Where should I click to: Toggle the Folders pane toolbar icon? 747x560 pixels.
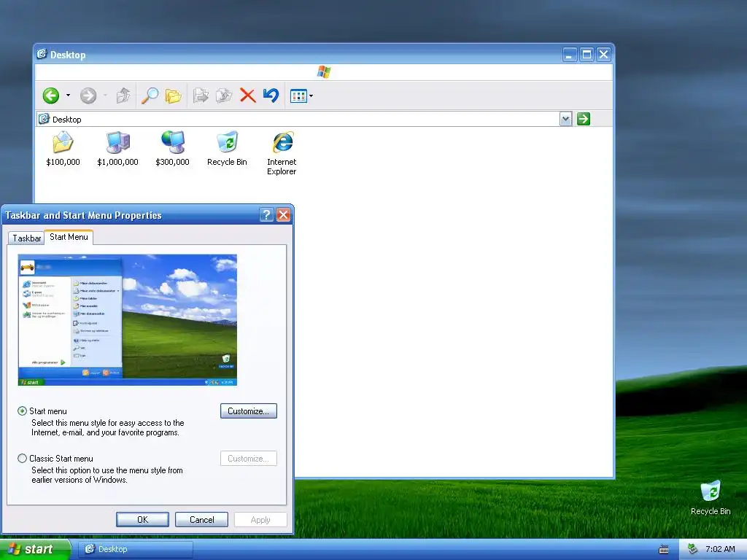pyautogui.click(x=173, y=96)
